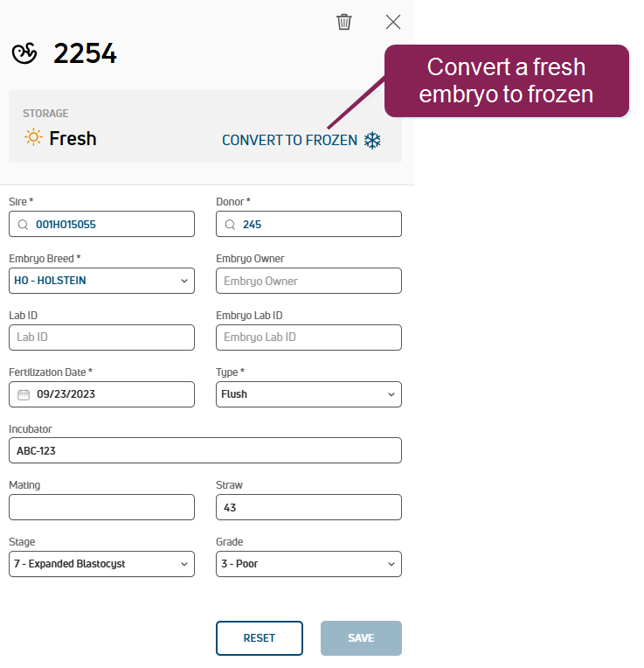Viewport: 644px width, 668px height.
Task: Click the empty Mating field
Action: (x=101, y=507)
